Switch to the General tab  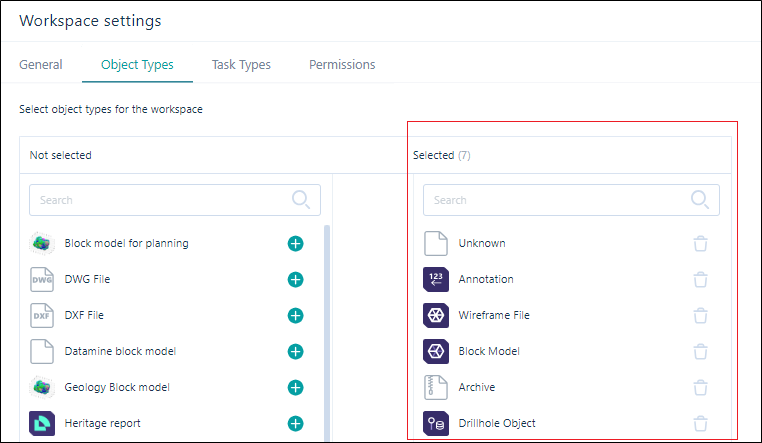[41, 65]
